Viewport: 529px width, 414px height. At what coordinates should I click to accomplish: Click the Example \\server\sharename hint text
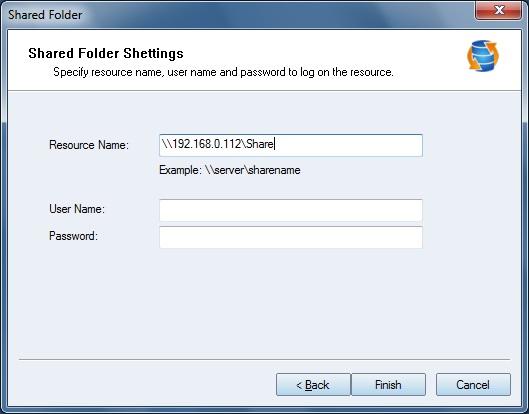(x=229, y=170)
